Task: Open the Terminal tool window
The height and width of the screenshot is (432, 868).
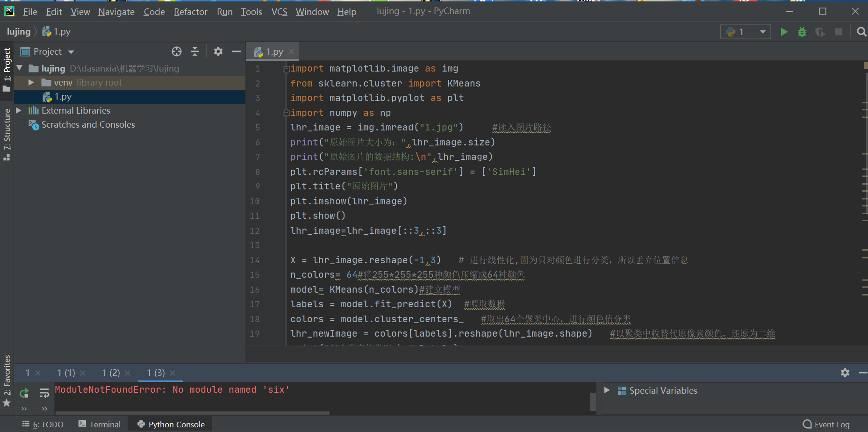Action: tap(100, 425)
